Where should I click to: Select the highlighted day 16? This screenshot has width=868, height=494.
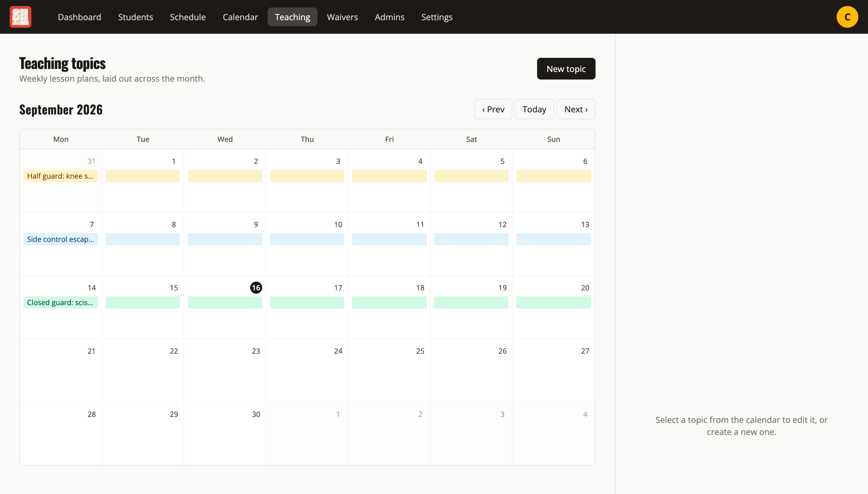(x=256, y=288)
